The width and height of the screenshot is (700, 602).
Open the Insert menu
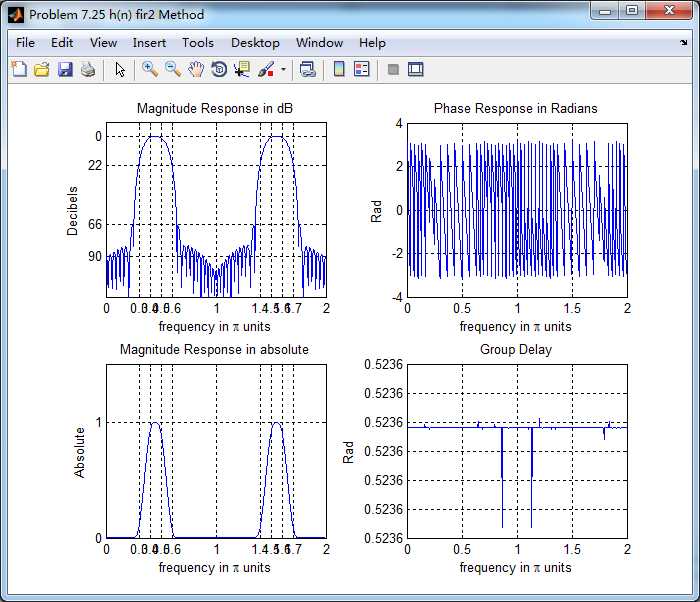[149, 43]
